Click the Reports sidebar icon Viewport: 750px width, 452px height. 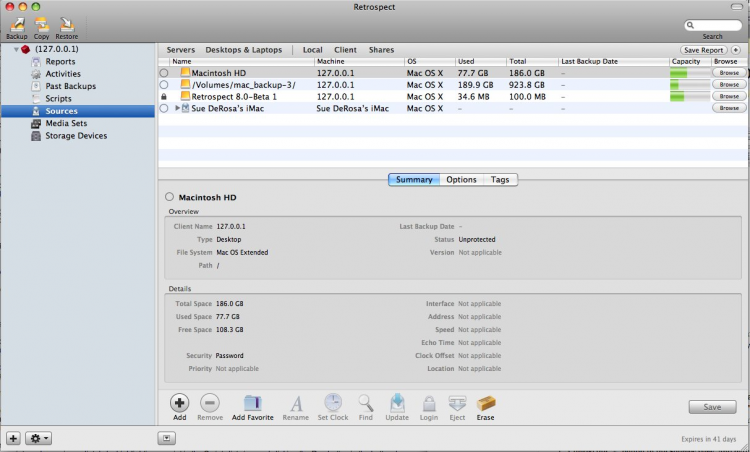coord(36,62)
